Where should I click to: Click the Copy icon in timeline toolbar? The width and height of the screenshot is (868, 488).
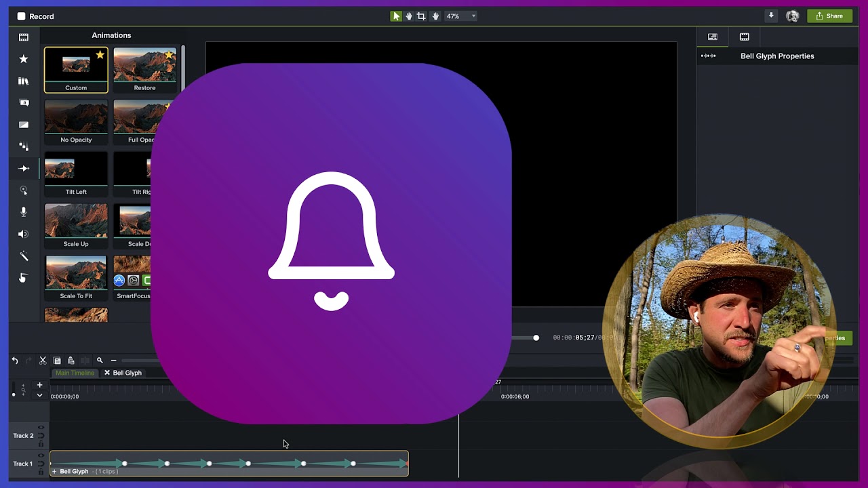click(57, 361)
